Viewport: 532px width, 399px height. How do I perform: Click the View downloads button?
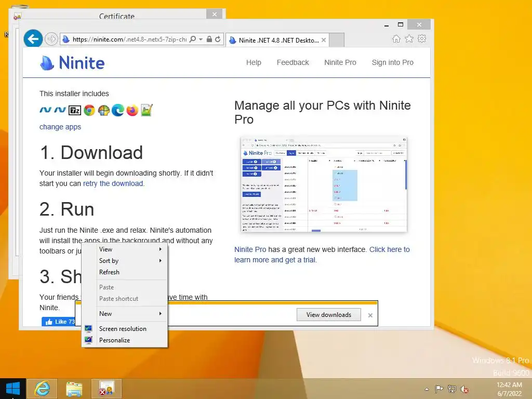coord(329,315)
